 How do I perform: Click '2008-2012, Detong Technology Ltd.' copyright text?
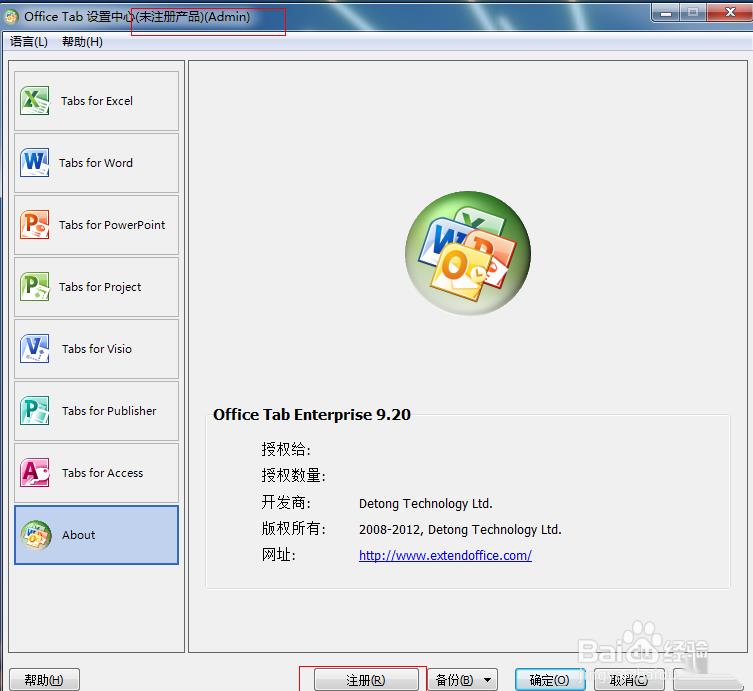click(x=460, y=530)
